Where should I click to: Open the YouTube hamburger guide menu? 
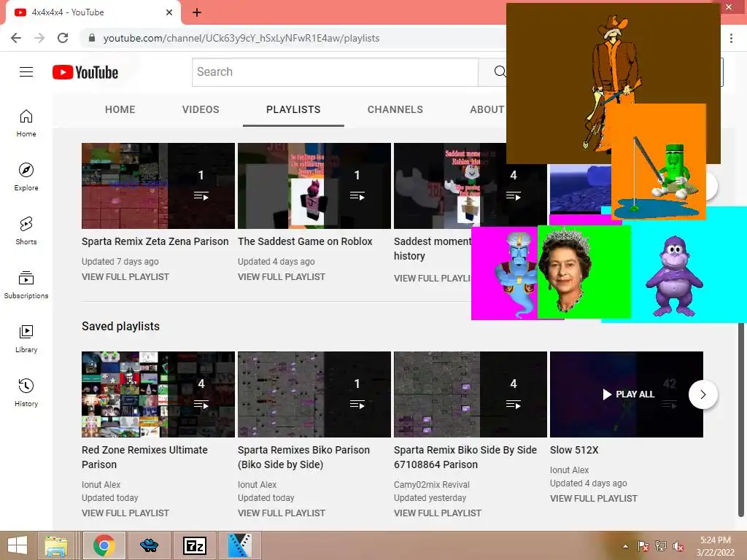[x=26, y=72]
